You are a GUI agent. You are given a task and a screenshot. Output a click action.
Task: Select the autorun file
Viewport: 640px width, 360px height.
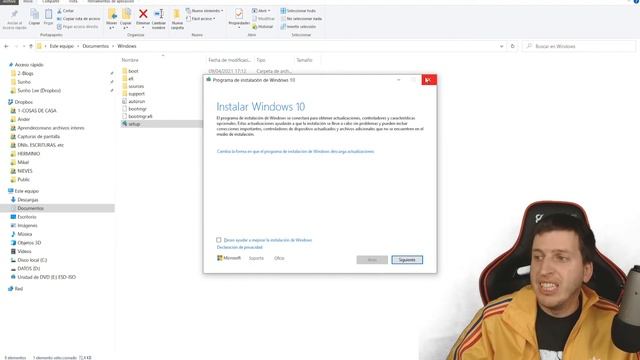136,101
